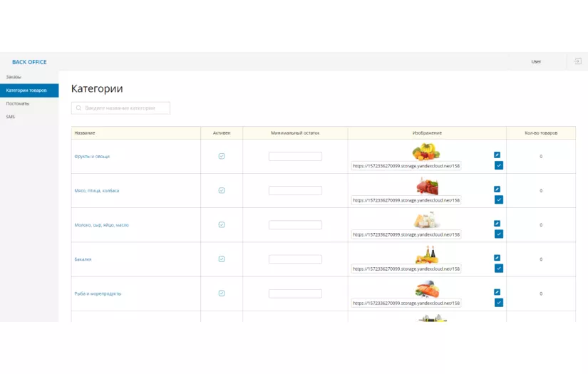
Task: Click minimum stock field for Фрукты и овощи
Action: point(295,157)
